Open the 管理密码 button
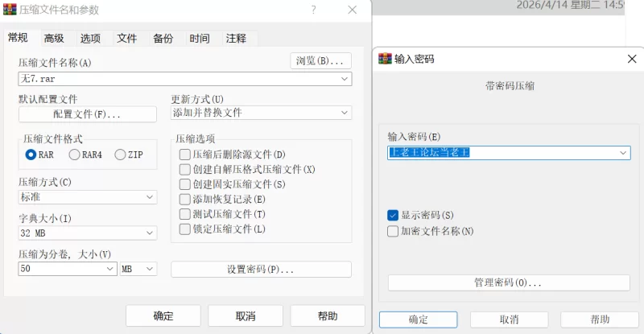Viewport: 644px width, 334px height. 508,282
